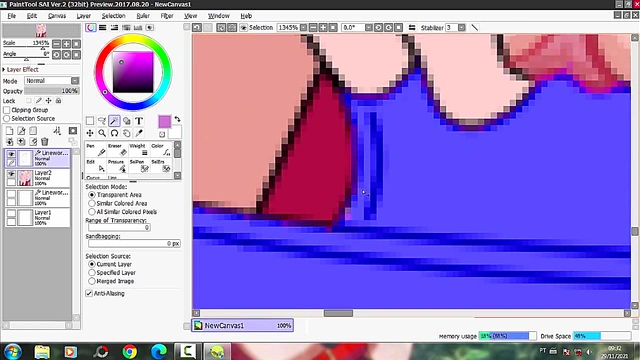Open the zoom percentage dropdown
The image size is (640, 360).
(x=303, y=27)
